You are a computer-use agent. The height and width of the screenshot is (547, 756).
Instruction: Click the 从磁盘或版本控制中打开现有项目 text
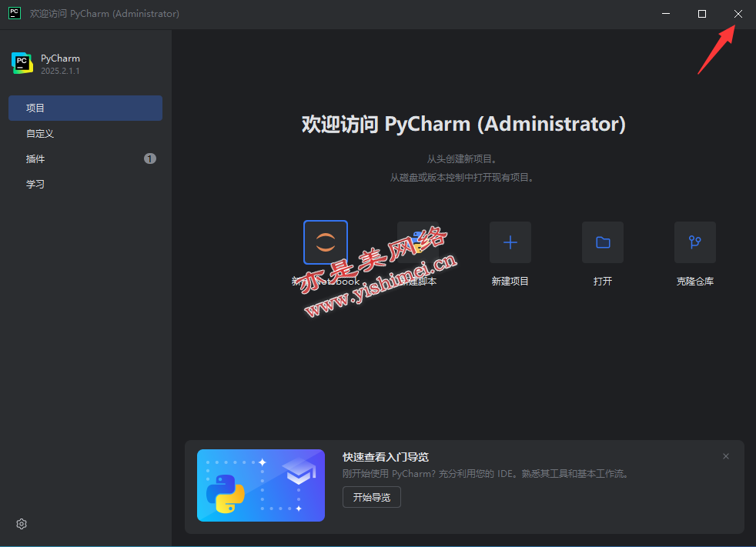coord(462,178)
